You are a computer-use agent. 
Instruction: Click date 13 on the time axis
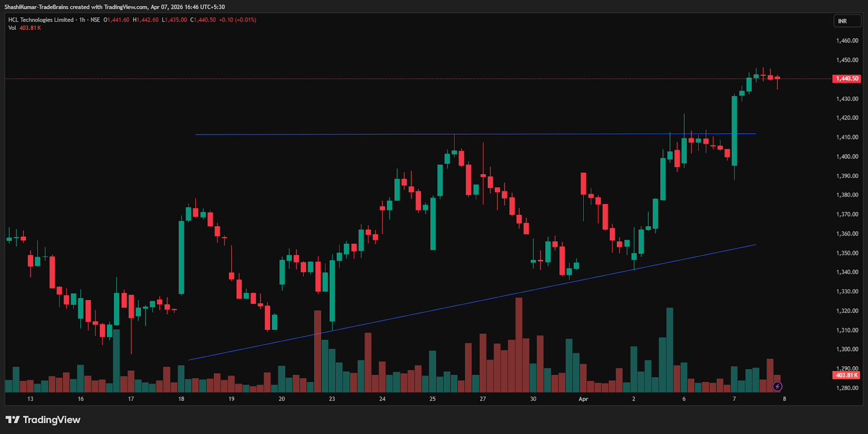(30, 399)
